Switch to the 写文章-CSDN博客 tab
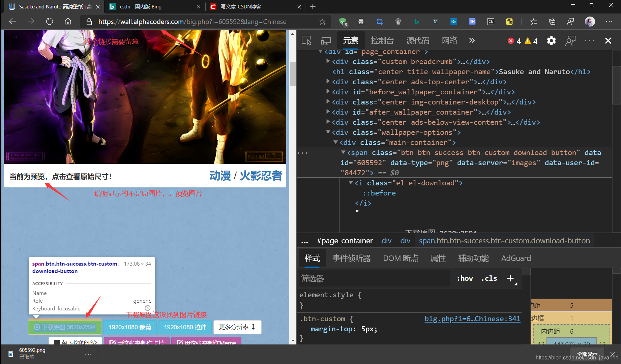The height and width of the screenshot is (364, 621). [x=255, y=6]
